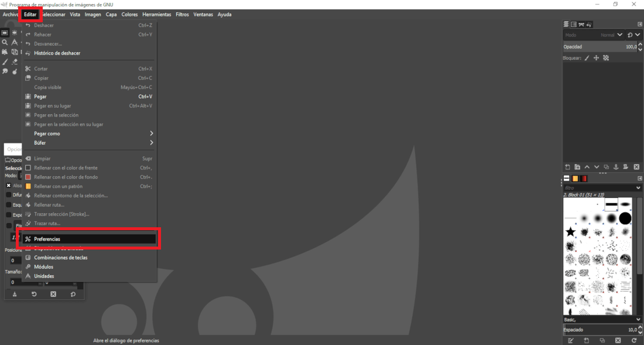The width and height of the screenshot is (644, 345).
Task: Choose Pegar from the Editar menu
Action: pos(90,97)
